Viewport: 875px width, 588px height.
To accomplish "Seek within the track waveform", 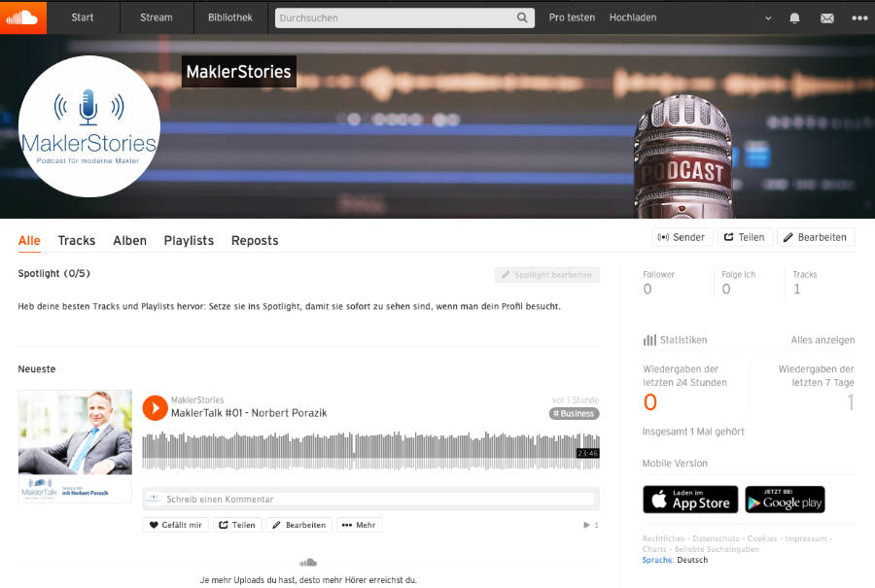I will pos(370,451).
